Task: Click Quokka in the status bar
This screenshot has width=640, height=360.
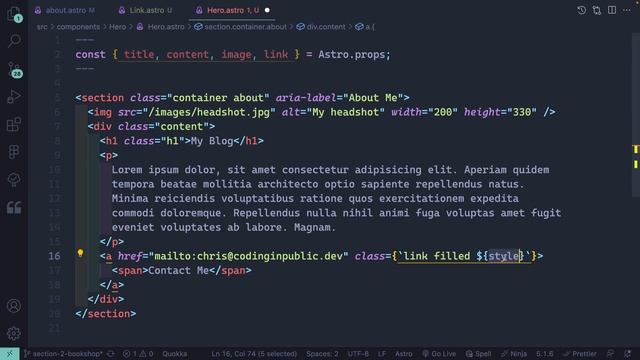Action: tap(175, 354)
